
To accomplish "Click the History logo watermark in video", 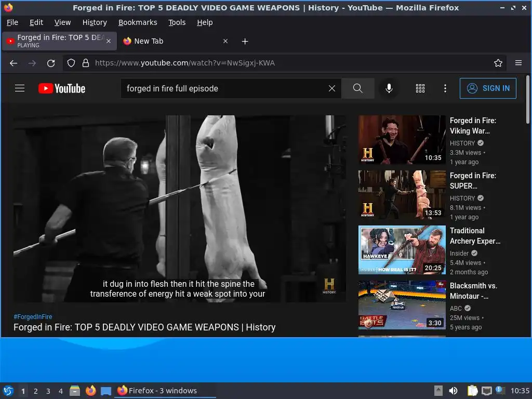I will click(329, 286).
